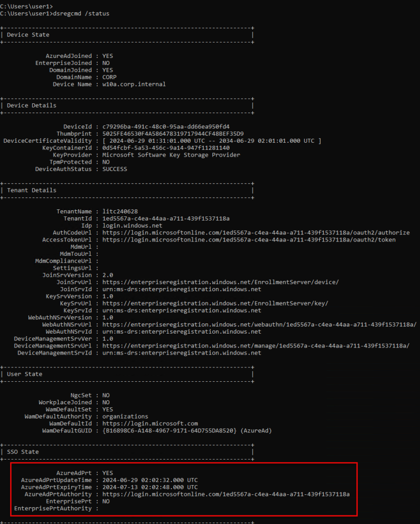Click the JoinSrvUrl EnrollmentServer/device/ URL

220,282
